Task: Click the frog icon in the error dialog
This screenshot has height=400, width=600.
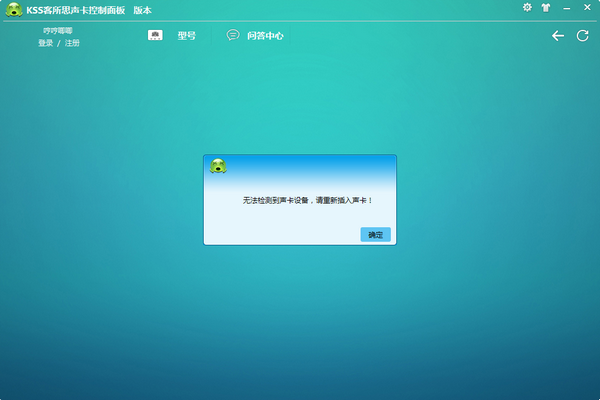Action: pos(218,166)
